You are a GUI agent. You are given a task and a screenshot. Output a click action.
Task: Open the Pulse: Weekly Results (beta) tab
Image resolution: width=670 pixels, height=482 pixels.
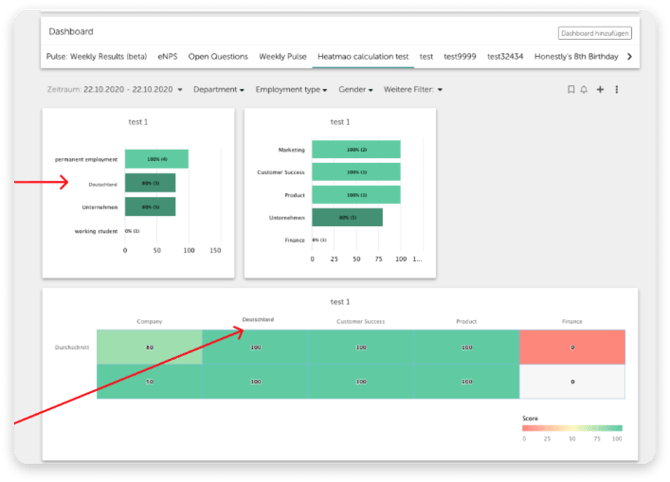coord(96,57)
